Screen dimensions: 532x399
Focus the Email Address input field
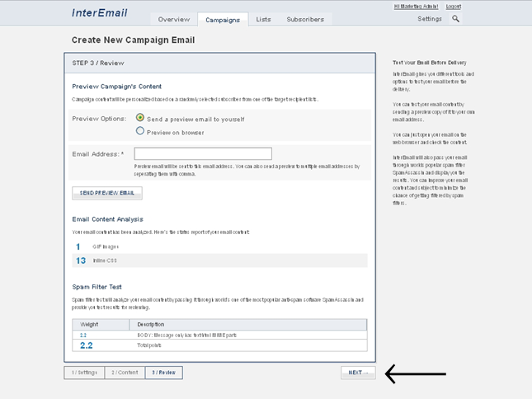click(x=203, y=153)
